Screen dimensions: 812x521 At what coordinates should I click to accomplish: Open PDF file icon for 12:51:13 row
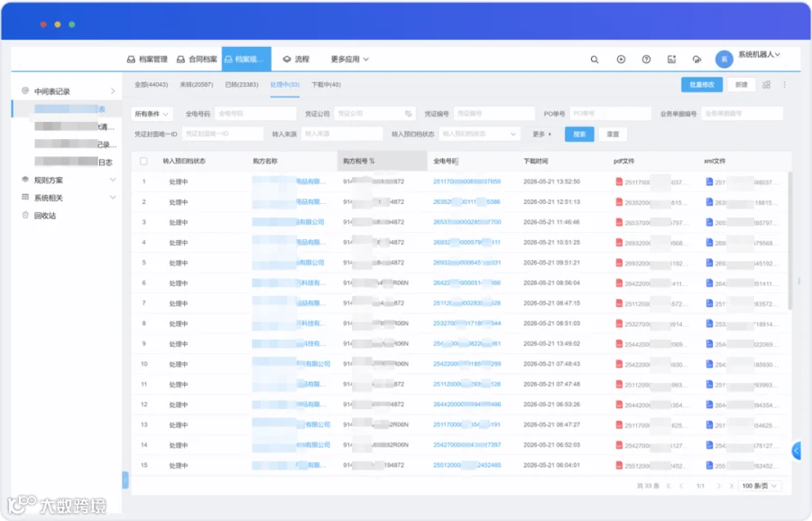tap(619, 201)
